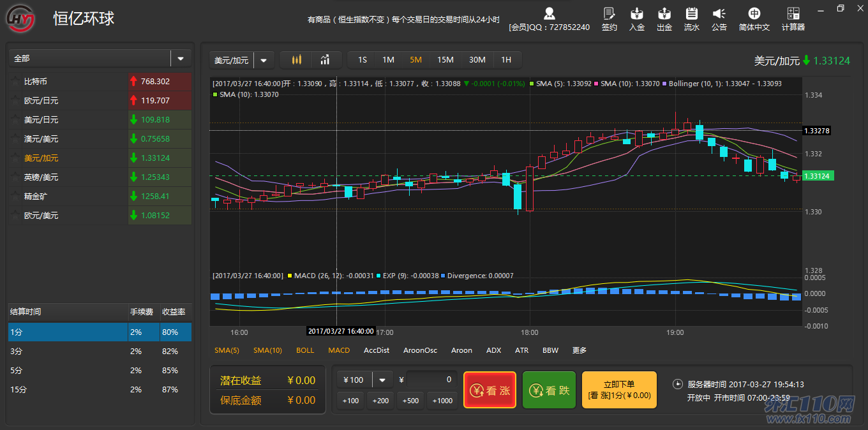Click the 看涨 buy-up button
Screen dimensions: 868x430
click(x=490, y=390)
